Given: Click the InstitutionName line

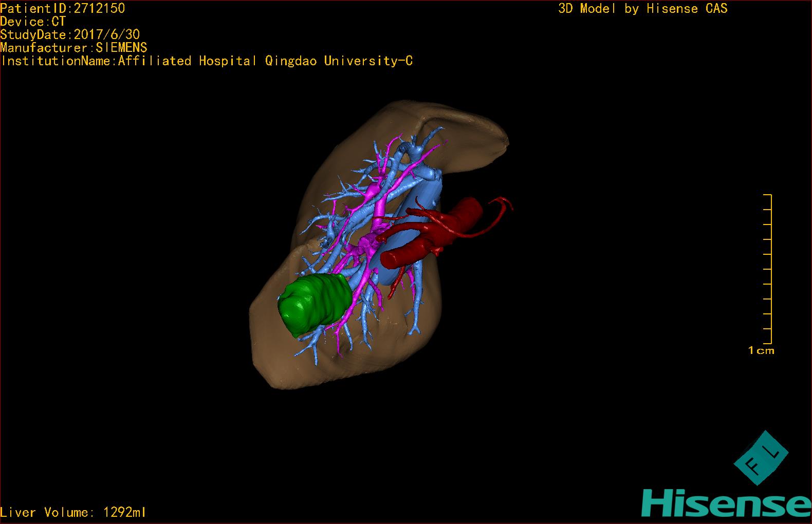Looking at the screenshot, I should coord(207,61).
